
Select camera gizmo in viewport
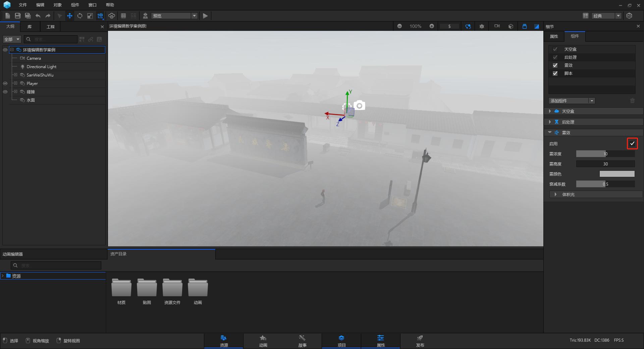(359, 106)
